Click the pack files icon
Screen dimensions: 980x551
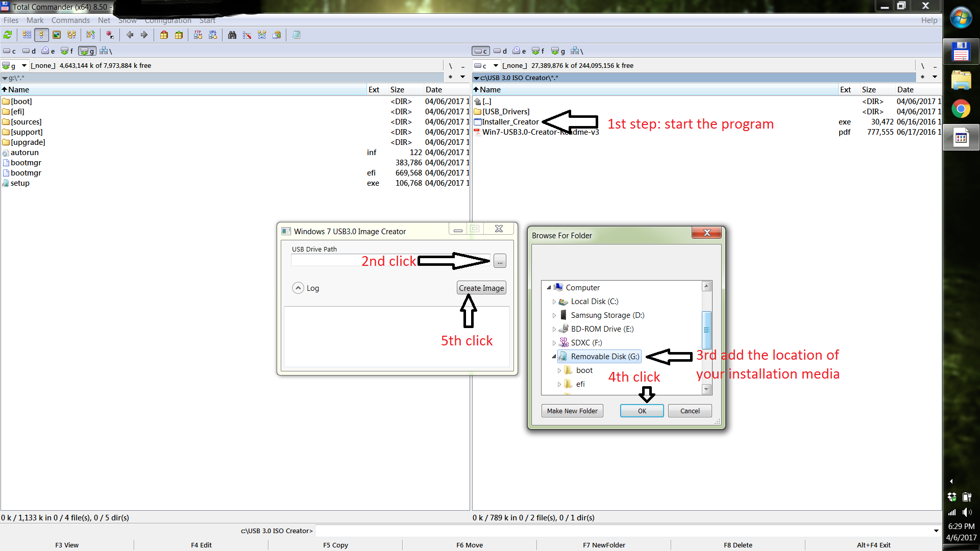point(164,35)
